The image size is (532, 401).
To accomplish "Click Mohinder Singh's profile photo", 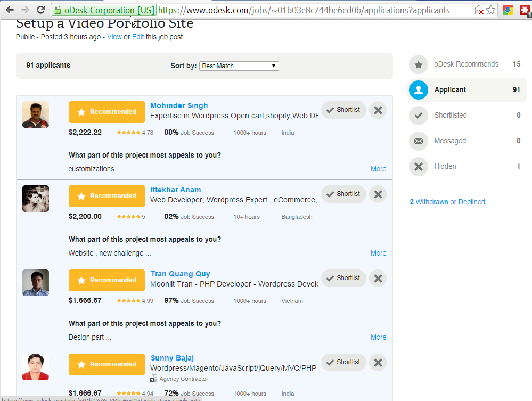I will tap(36, 114).
